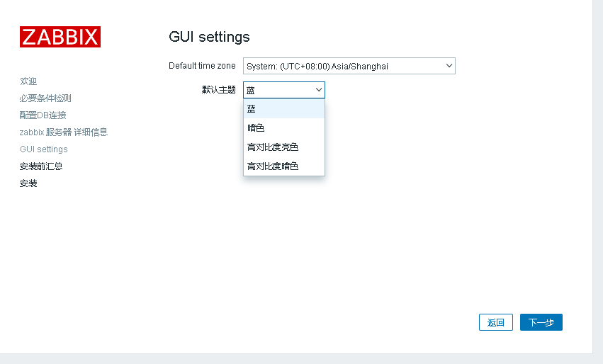
Task: Select the 蓝 theme option
Action: coord(283,108)
